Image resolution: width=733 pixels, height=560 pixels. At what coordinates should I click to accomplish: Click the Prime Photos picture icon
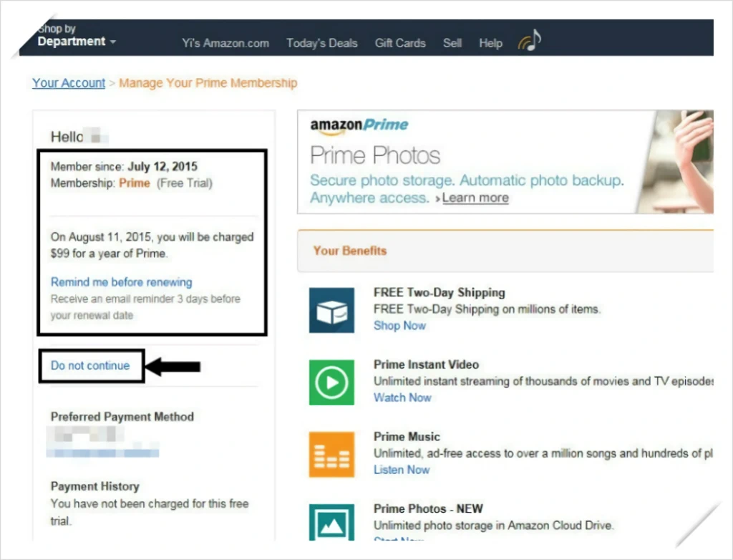coord(331,522)
